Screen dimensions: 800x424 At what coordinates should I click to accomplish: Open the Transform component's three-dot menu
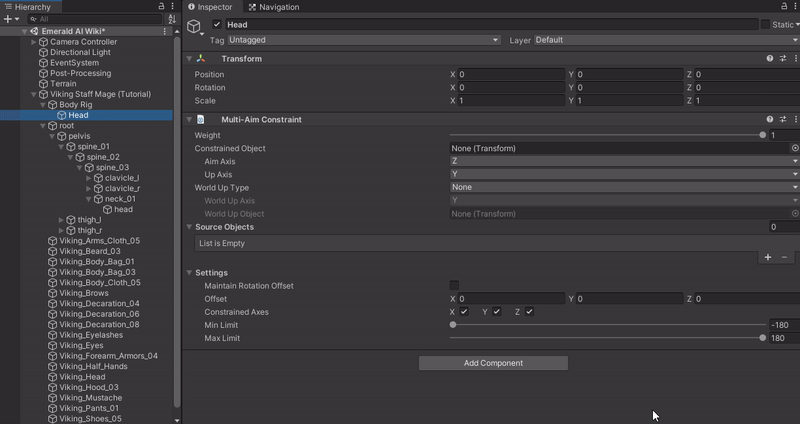[x=796, y=59]
